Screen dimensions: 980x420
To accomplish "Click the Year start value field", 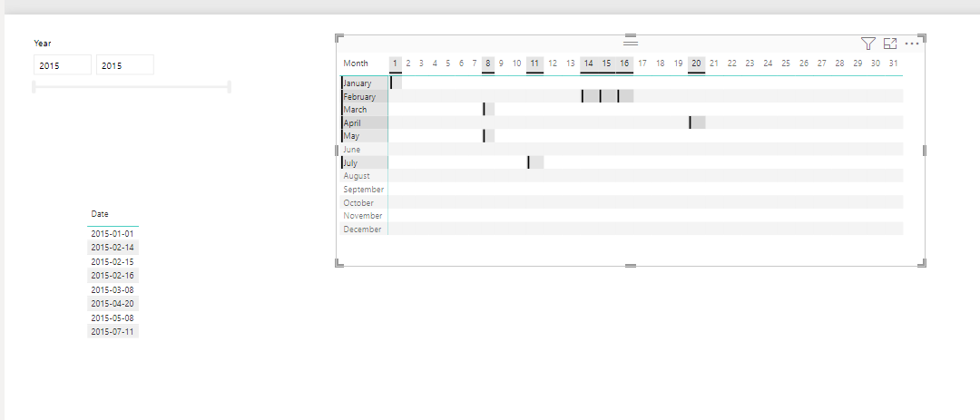I will (x=63, y=65).
